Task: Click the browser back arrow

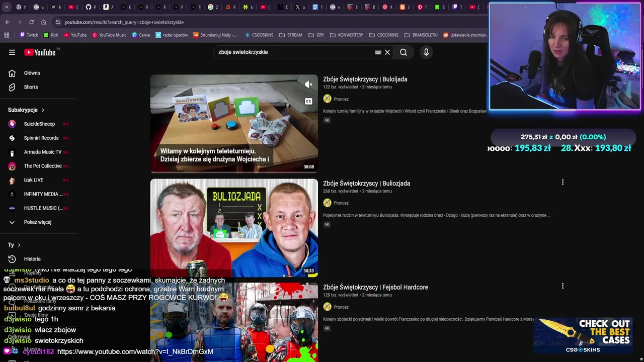Action: 7,22
